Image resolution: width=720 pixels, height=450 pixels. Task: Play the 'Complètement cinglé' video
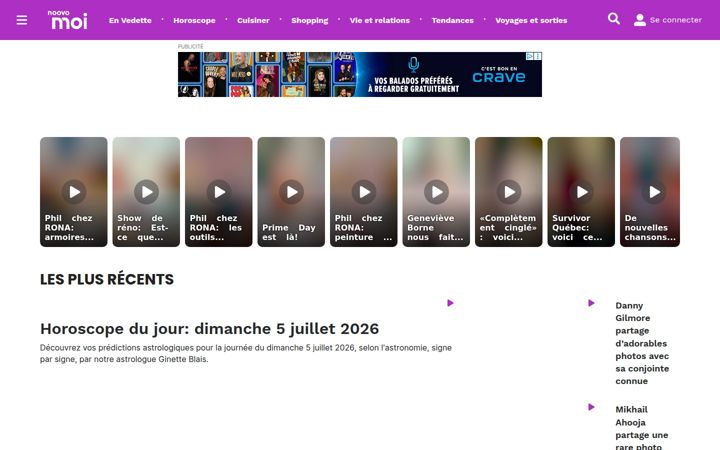click(509, 191)
